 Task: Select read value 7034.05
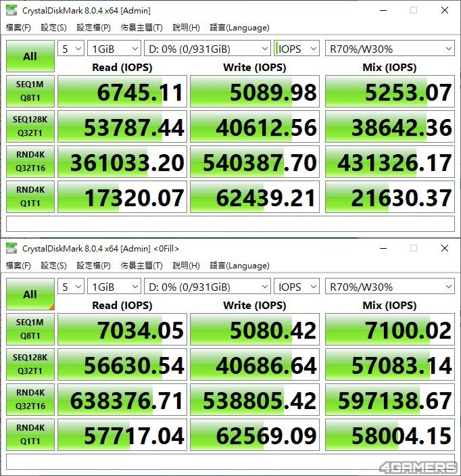pyautogui.click(x=122, y=329)
